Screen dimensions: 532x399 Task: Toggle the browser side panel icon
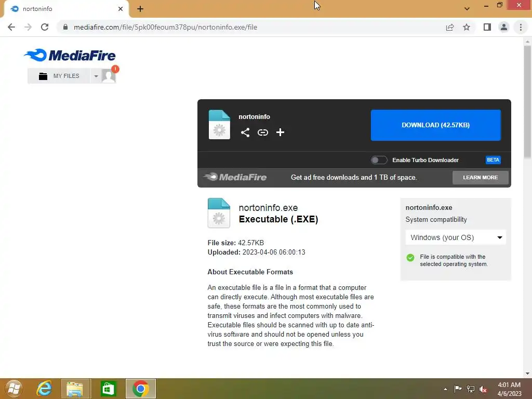487,27
